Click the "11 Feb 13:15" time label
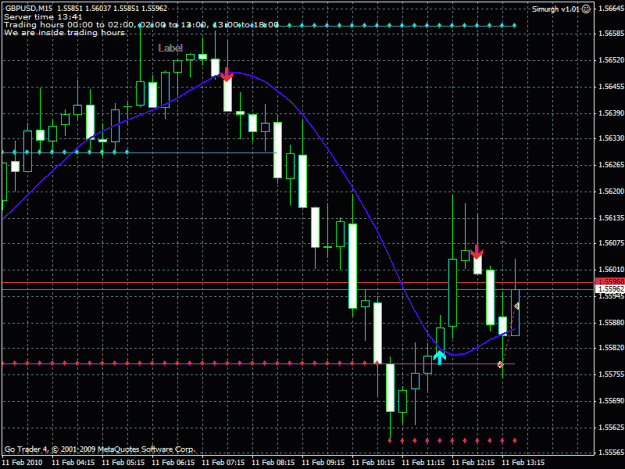The width and height of the screenshot is (625, 469). point(523,462)
